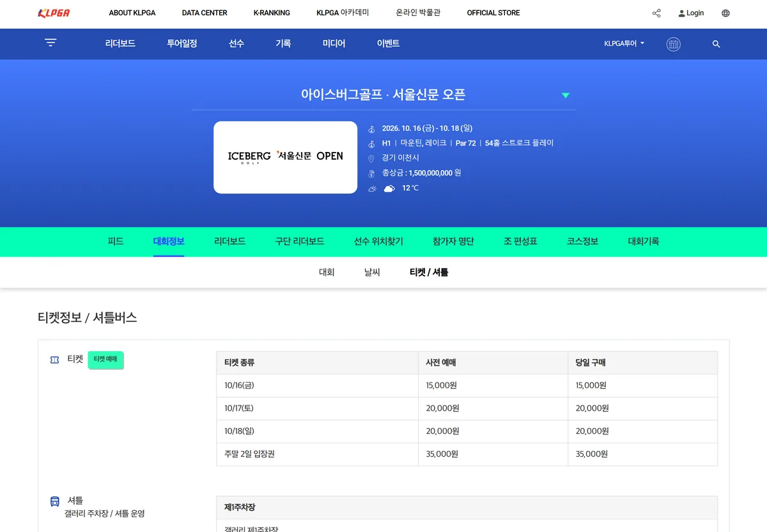Open the search magnifier icon
Screen dimensions: 767x532
coord(716,44)
